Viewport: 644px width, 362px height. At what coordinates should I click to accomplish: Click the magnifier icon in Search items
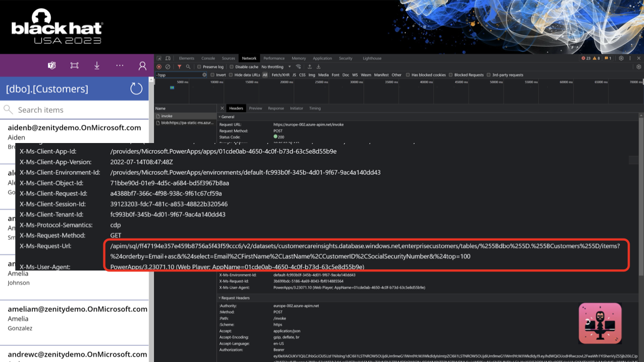8,109
